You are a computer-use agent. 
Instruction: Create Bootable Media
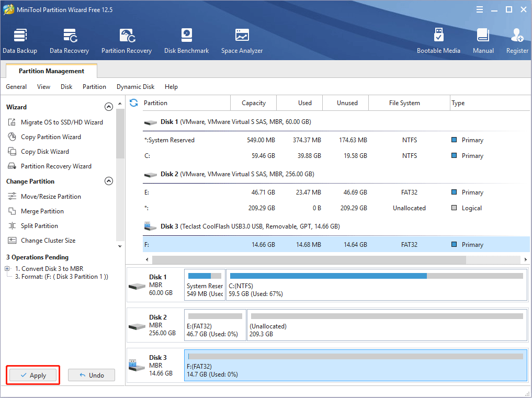coord(438,41)
